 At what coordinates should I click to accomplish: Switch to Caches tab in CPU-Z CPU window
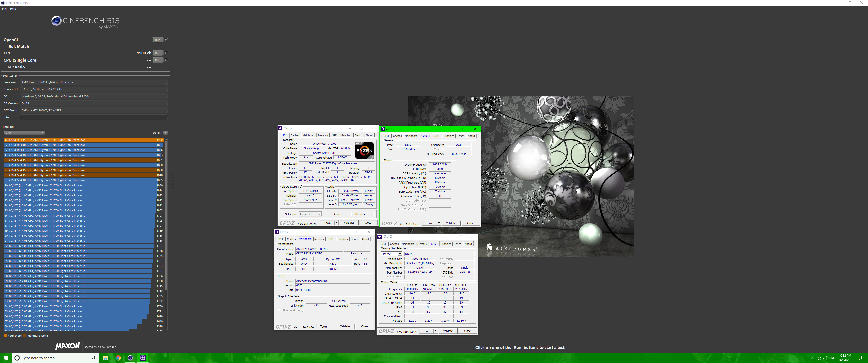(295, 135)
